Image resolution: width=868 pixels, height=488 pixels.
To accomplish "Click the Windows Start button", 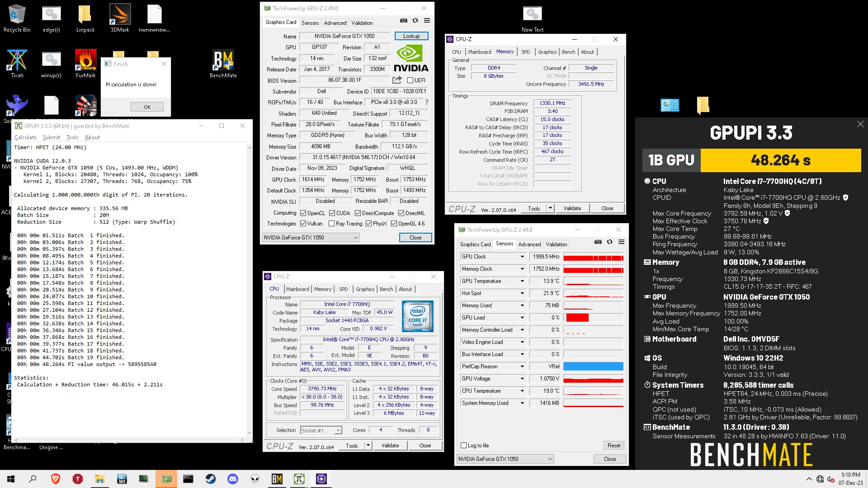I will pyautogui.click(x=11, y=479).
